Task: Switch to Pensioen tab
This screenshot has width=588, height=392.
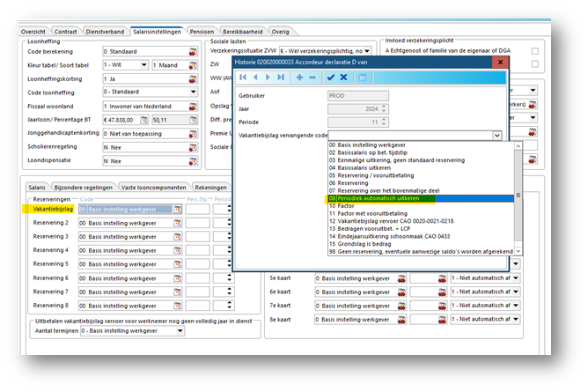Action: [202, 32]
